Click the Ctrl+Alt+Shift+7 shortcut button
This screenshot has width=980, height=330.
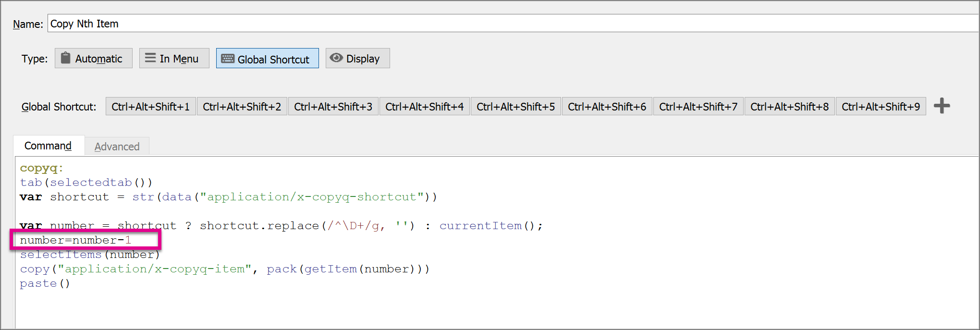click(x=698, y=107)
